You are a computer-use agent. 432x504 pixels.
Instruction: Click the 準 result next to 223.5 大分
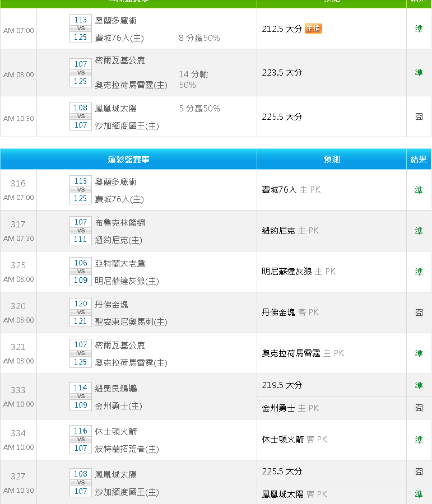(x=419, y=72)
